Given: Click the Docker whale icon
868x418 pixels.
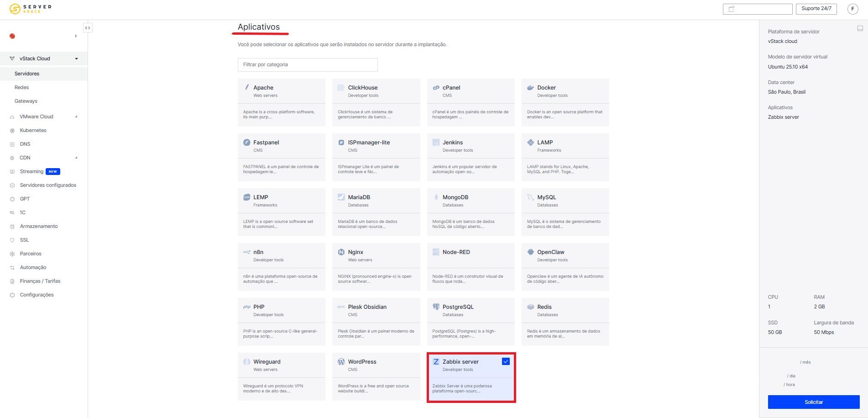Looking at the screenshot, I should tap(530, 87).
